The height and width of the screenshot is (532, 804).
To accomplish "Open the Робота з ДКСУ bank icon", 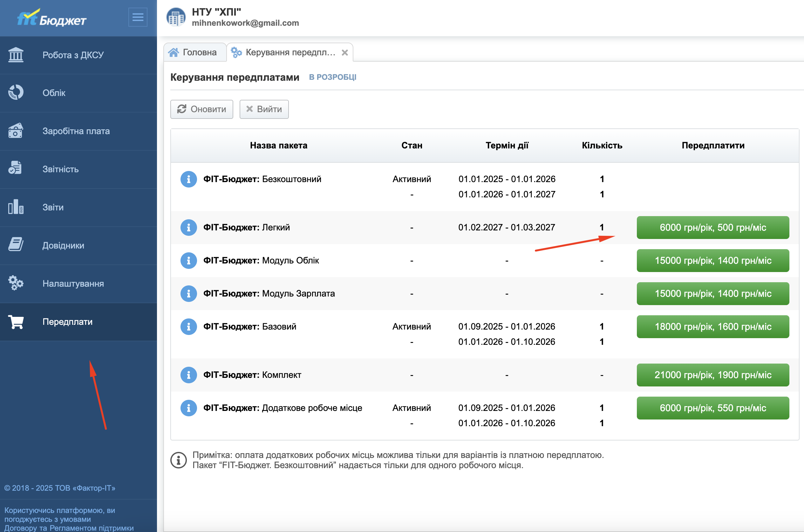I will [x=16, y=55].
